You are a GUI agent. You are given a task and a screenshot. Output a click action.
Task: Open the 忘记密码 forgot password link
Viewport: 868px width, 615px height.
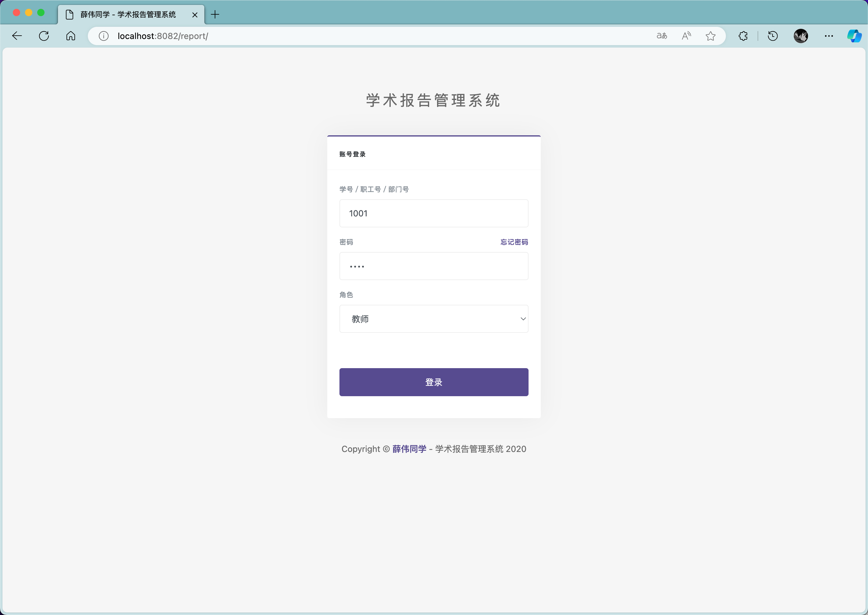pyautogui.click(x=514, y=242)
